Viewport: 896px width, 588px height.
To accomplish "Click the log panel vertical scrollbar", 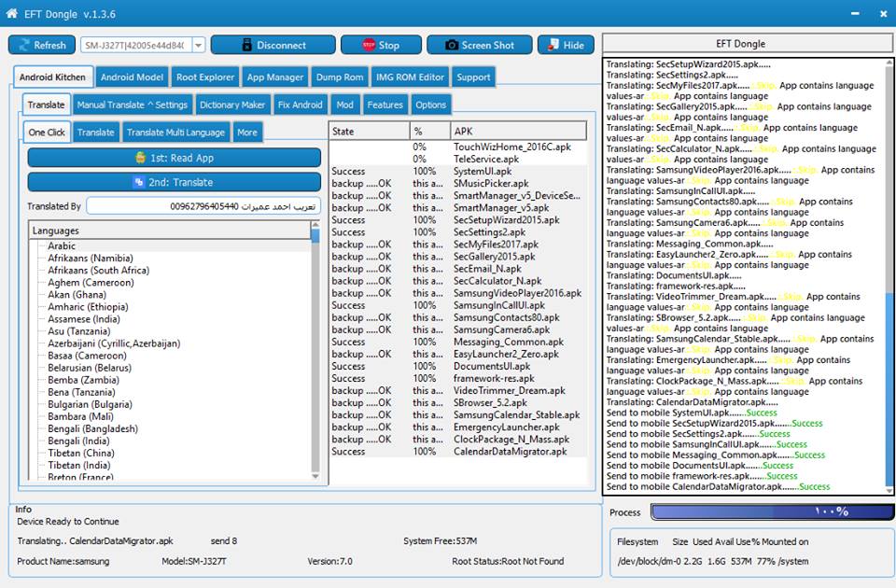I will (x=889, y=276).
